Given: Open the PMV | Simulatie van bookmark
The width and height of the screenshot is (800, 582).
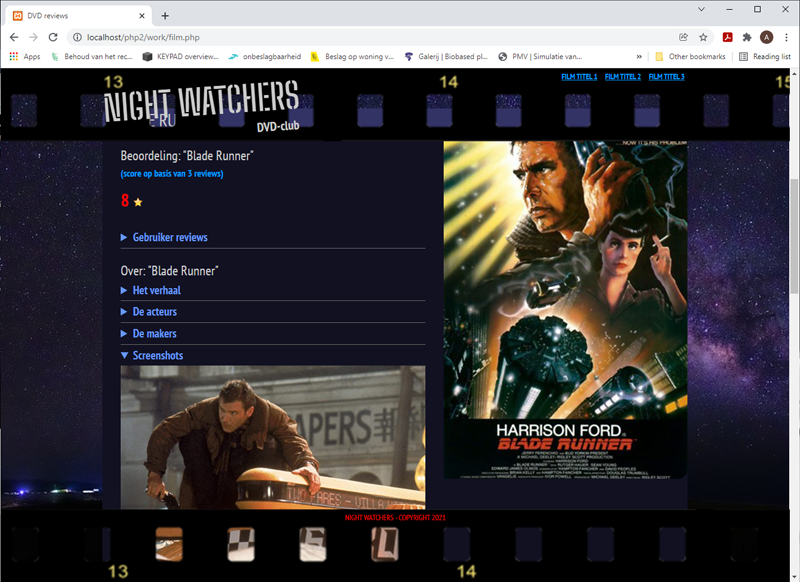Looking at the screenshot, I should tap(540, 57).
